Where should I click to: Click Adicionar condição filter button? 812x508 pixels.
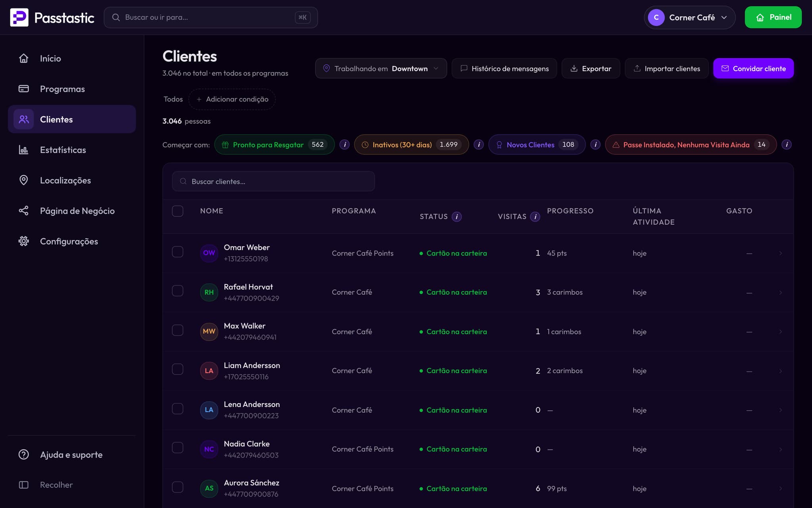232,99
